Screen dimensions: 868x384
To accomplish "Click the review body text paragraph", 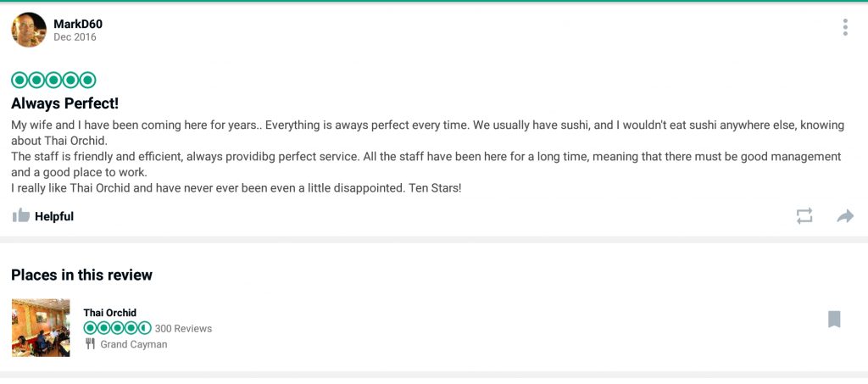I will [x=427, y=157].
